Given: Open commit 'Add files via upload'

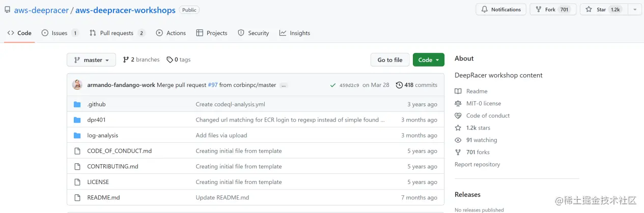Looking at the screenshot, I should (x=221, y=135).
